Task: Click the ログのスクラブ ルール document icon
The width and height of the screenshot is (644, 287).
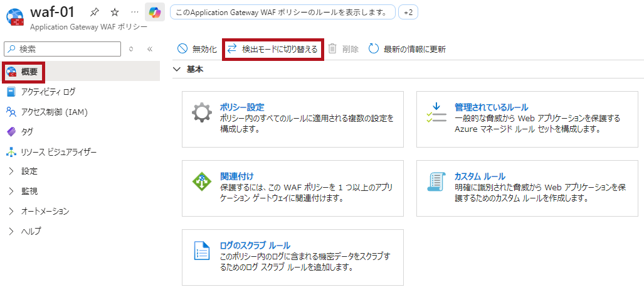Action: tap(202, 251)
